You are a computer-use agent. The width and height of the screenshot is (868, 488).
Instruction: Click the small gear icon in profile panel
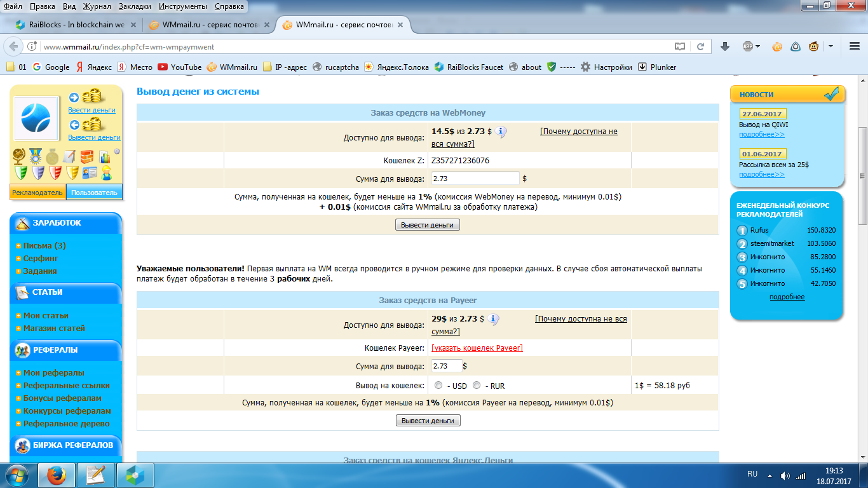tap(117, 151)
